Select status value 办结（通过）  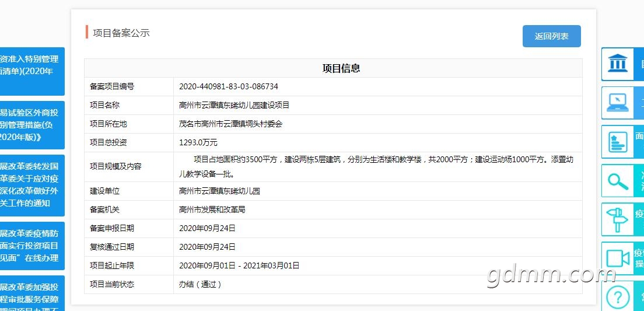pos(201,284)
